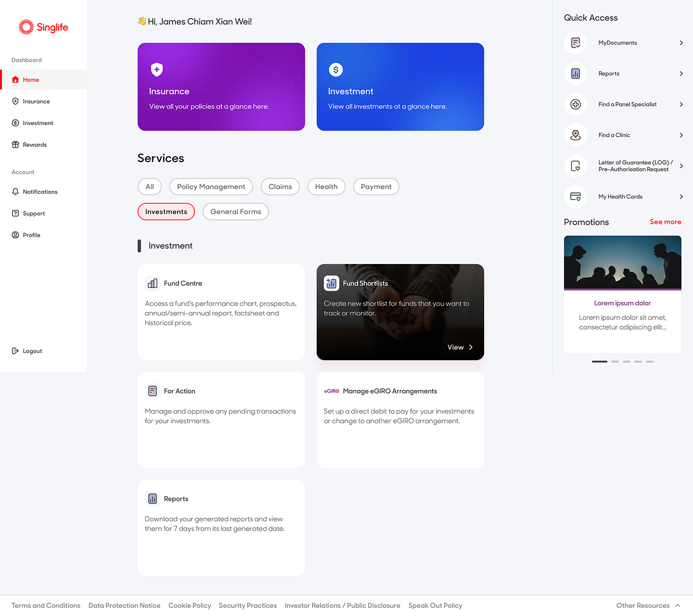Click the For Action document icon
Screen dimensions: 693x616
pyautogui.click(x=153, y=391)
